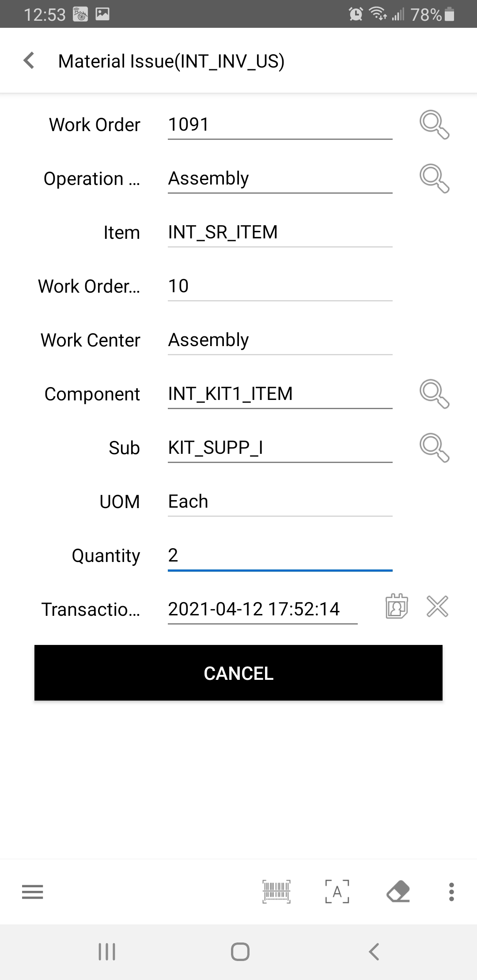Tap the Work Order search magnifier icon
Viewport: 477px width, 980px height.
pos(434,124)
